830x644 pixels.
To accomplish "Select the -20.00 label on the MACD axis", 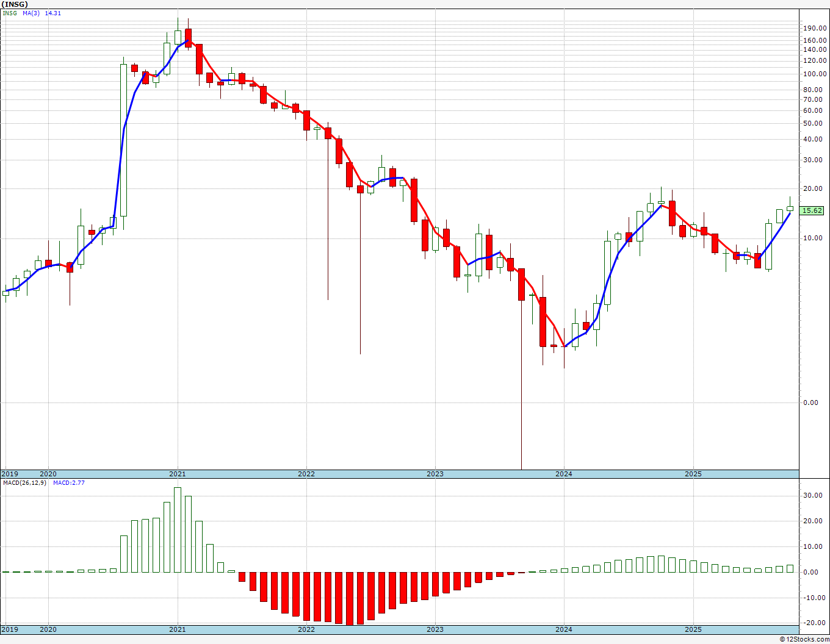I will click(x=814, y=623).
